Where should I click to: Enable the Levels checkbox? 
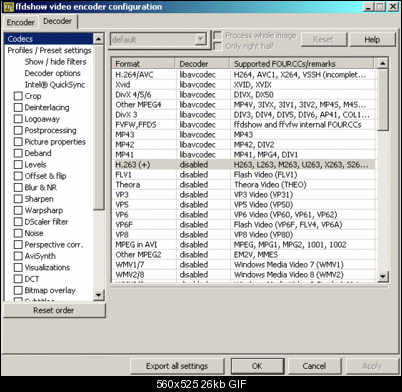pyautogui.click(x=18, y=164)
